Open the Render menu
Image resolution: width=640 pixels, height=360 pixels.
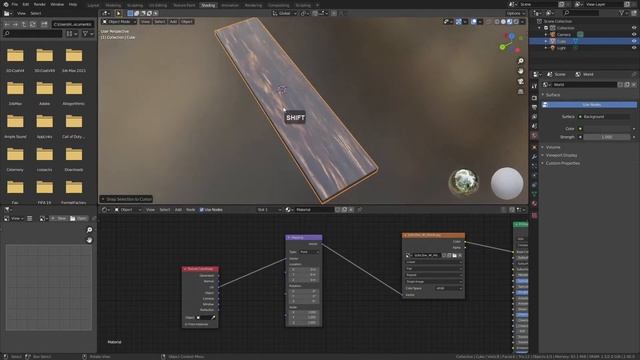click(40, 4)
